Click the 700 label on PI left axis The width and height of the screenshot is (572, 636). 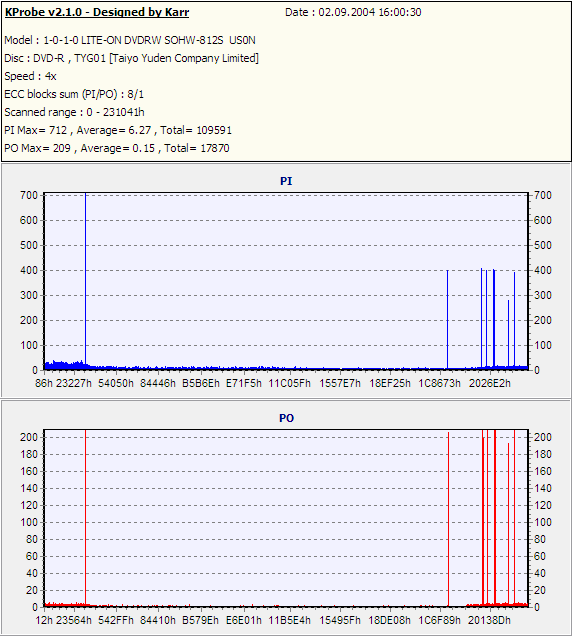tap(29, 195)
